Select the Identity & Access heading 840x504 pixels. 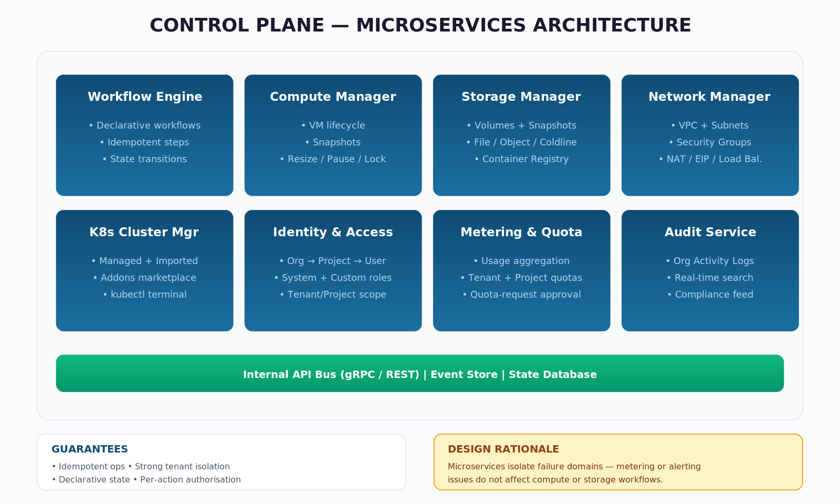click(x=333, y=233)
